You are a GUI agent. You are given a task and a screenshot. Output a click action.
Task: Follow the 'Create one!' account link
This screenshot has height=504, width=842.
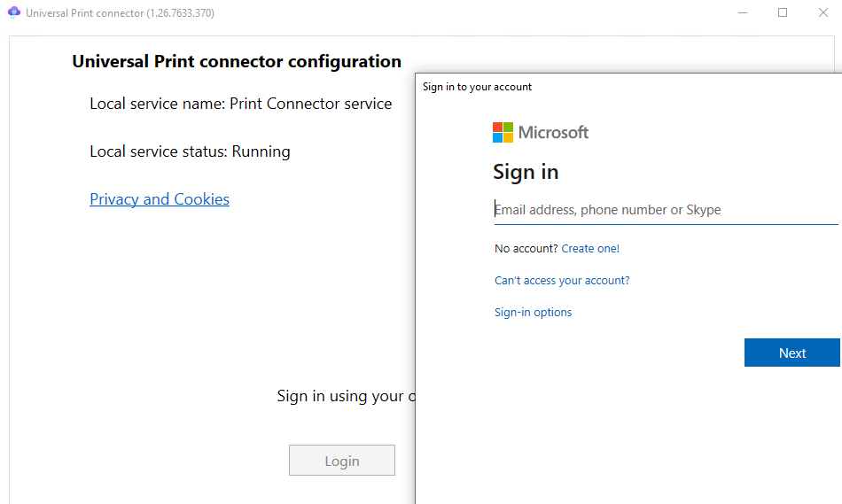click(x=590, y=249)
